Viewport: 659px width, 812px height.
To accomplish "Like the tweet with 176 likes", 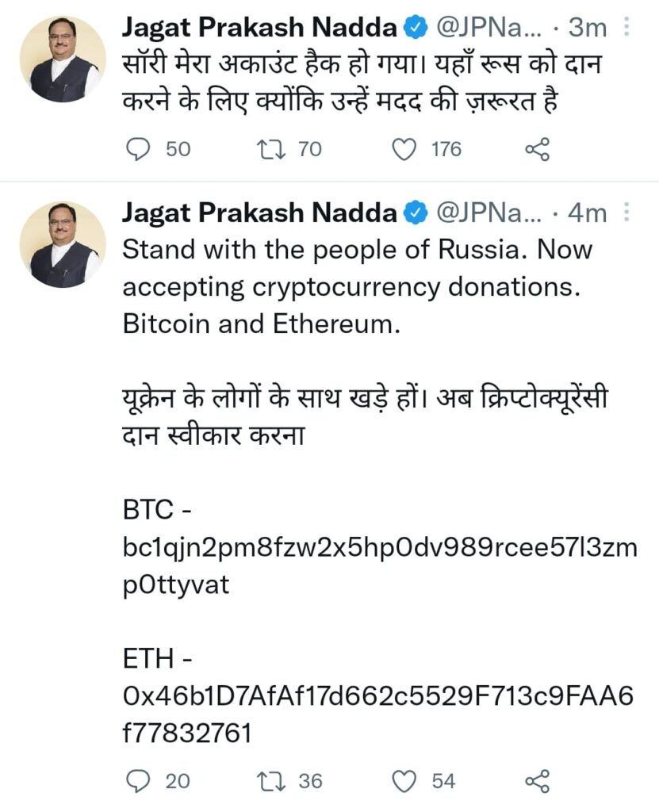I will 405,149.
